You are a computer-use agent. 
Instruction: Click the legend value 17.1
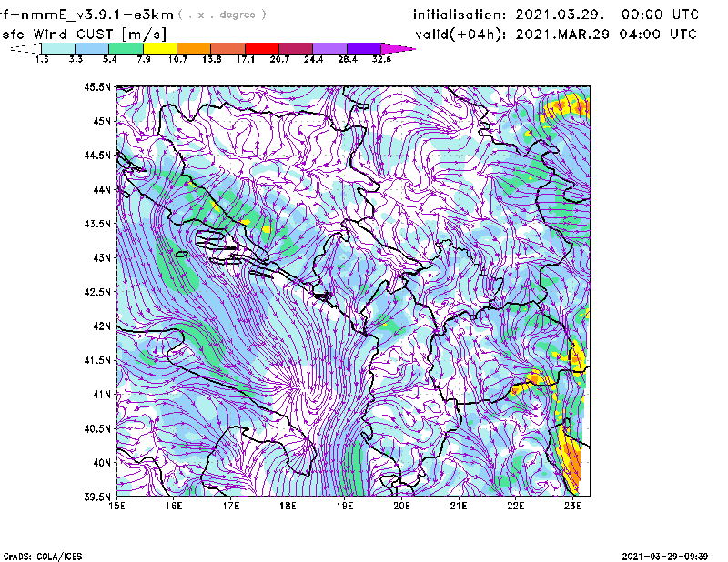[x=246, y=59]
